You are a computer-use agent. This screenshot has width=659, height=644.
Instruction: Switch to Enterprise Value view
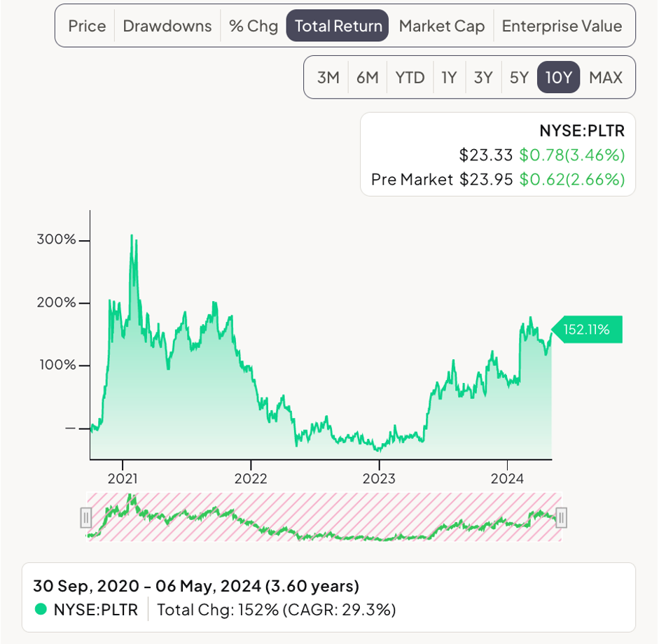pos(562,26)
